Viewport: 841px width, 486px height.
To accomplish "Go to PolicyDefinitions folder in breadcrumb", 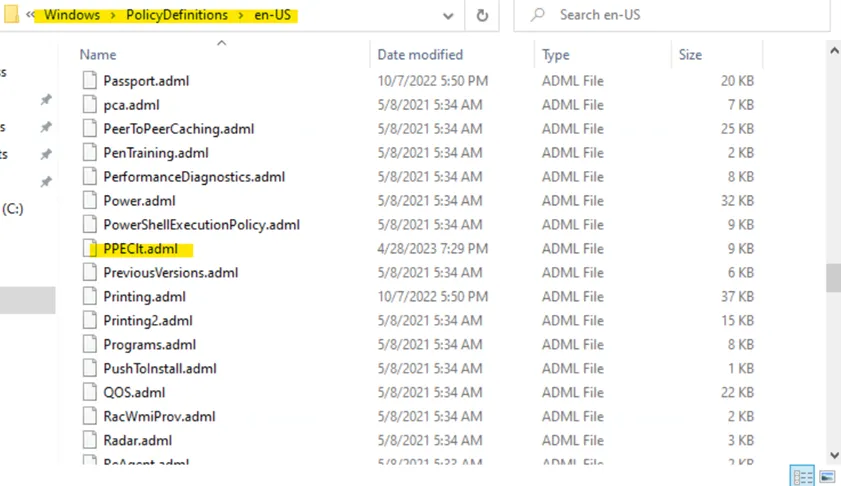I will pos(177,15).
